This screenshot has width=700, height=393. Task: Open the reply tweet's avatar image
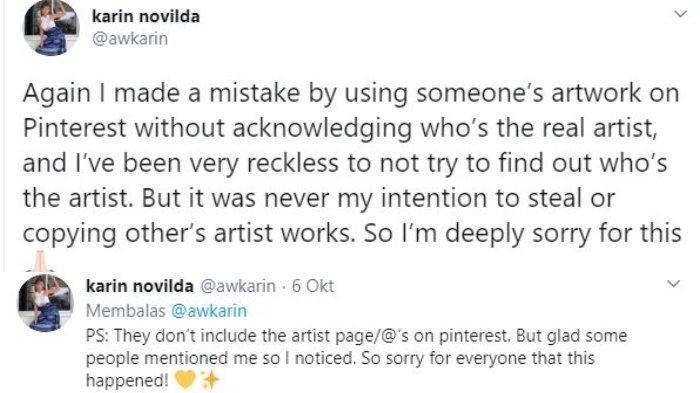pyautogui.click(x=45, y=303)
